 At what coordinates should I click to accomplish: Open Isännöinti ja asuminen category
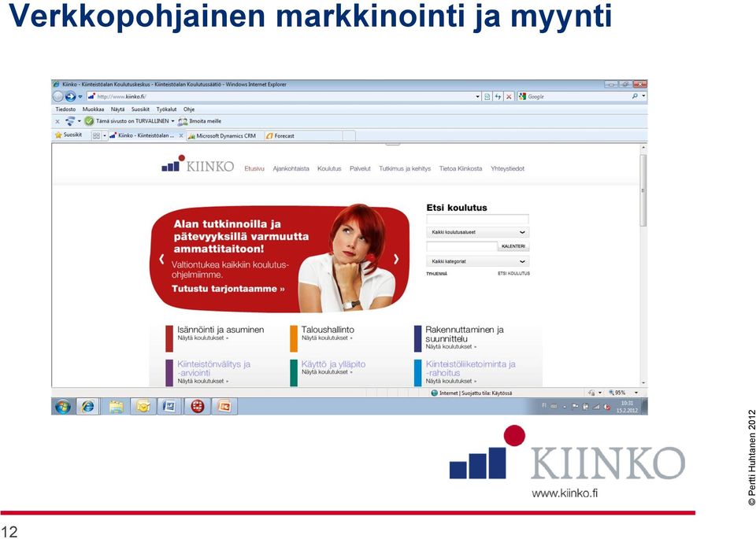click(x=220, y=330)
